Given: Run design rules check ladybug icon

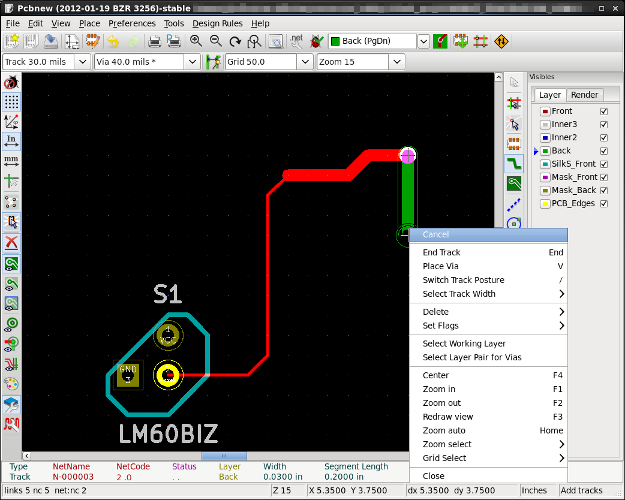Looking at the screenshot, I should point(317,41).
